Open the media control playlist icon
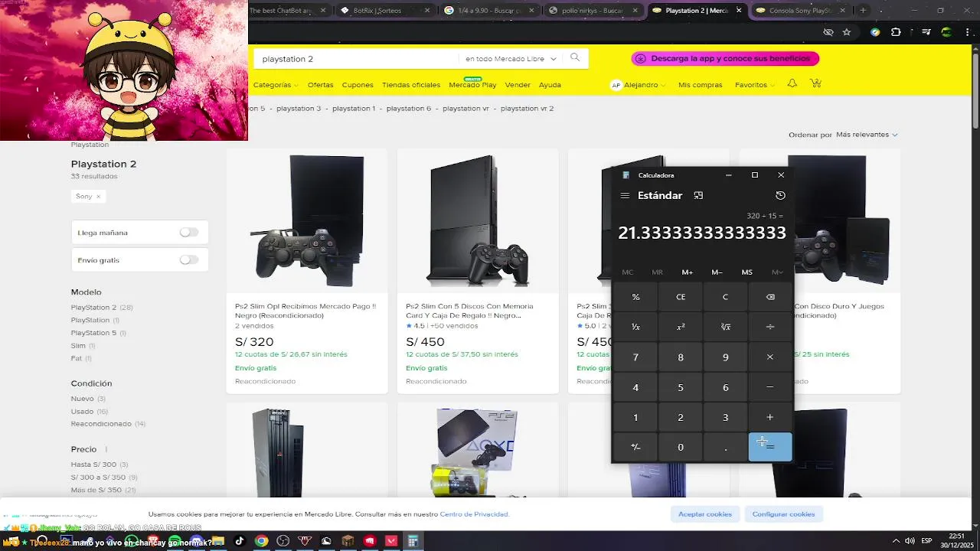Image resolution: width=980 pixels, height=551 pixels. point(926,32)
